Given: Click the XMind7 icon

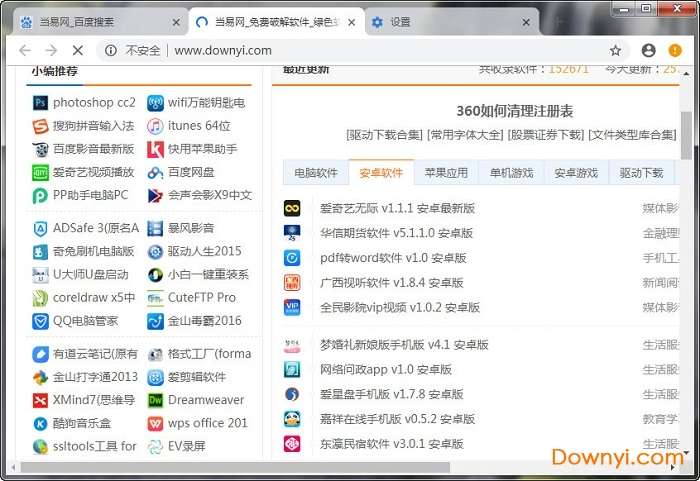Looking at the screenshot, I should [x=40, y=401].
